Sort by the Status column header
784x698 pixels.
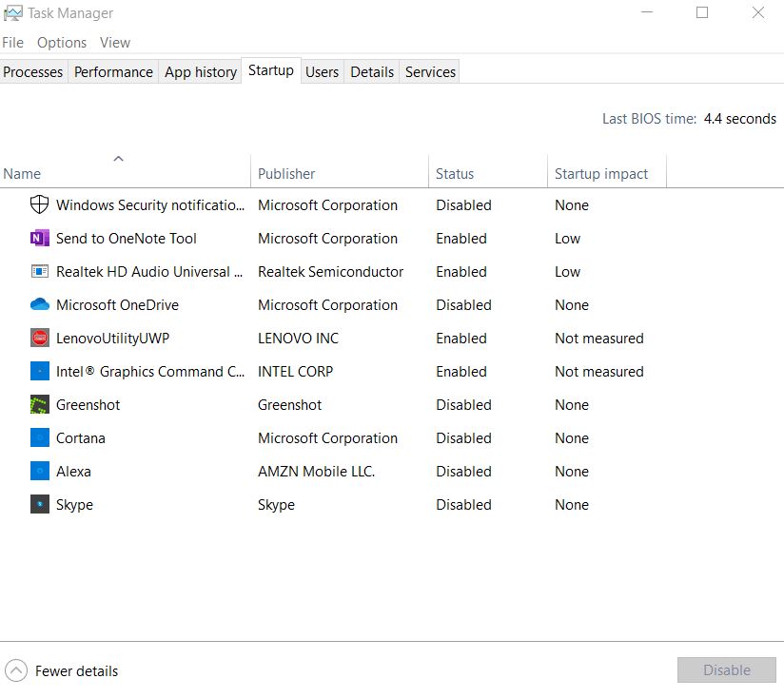pos(488,172)
